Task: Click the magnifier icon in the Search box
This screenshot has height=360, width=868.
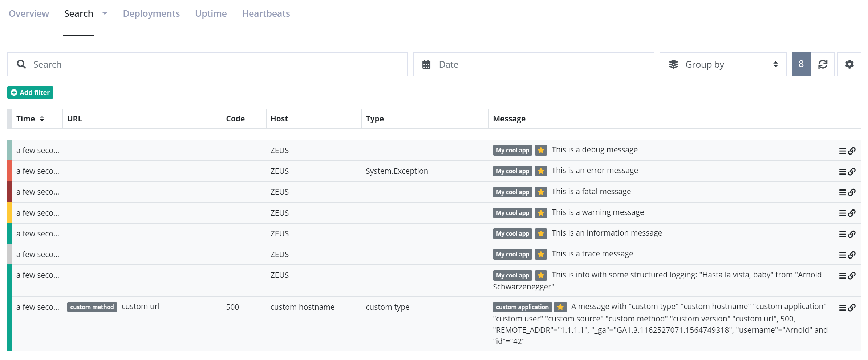Action: (21, 64)
